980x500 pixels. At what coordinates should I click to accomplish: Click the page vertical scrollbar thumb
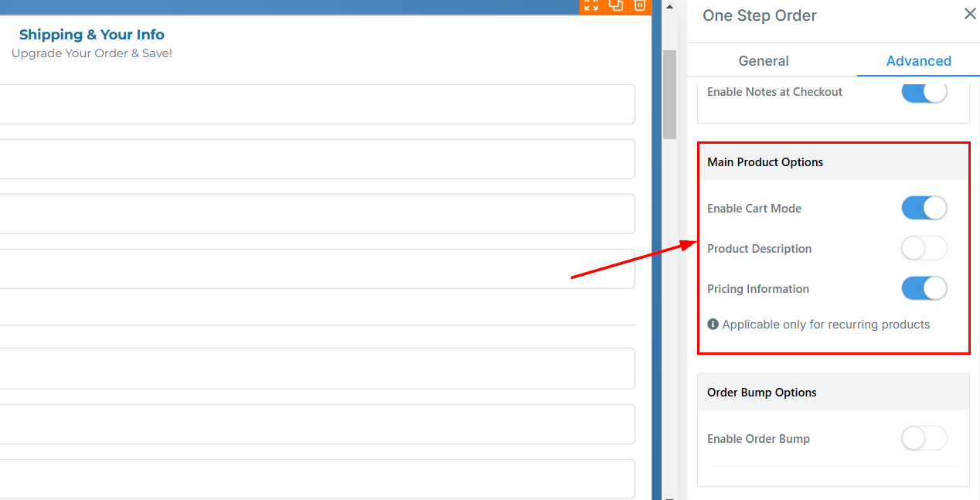pos(669,93)
